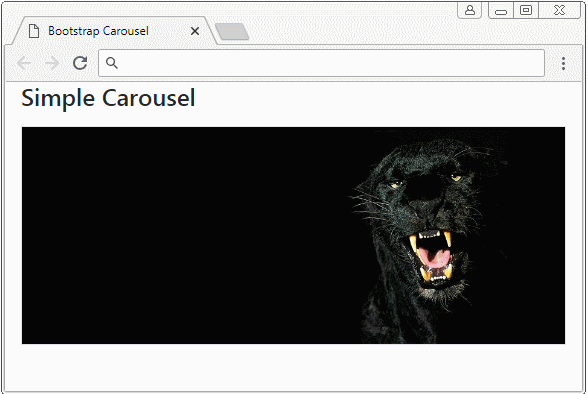
Task: Click the page document icon on the tab
Action: 34,31
